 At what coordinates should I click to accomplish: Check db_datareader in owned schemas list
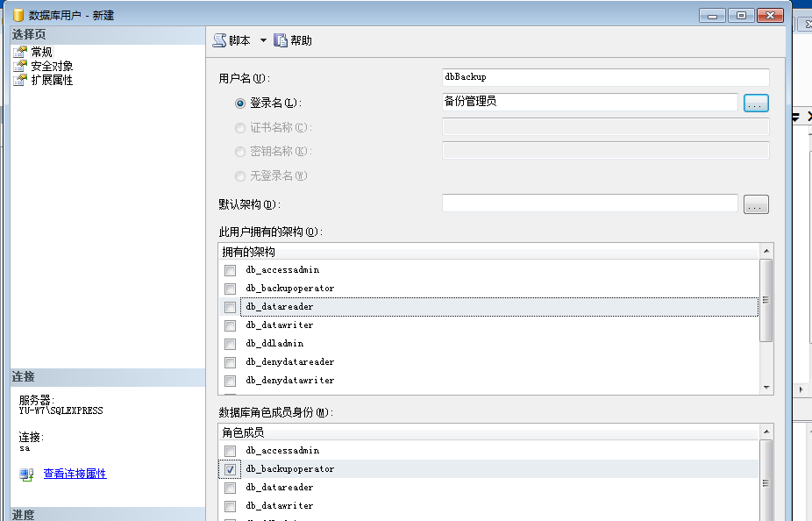(231, 307)
